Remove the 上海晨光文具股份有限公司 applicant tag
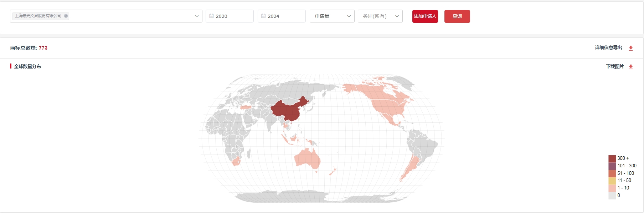This screenshot has height=213, width=644. click(66, 16)
